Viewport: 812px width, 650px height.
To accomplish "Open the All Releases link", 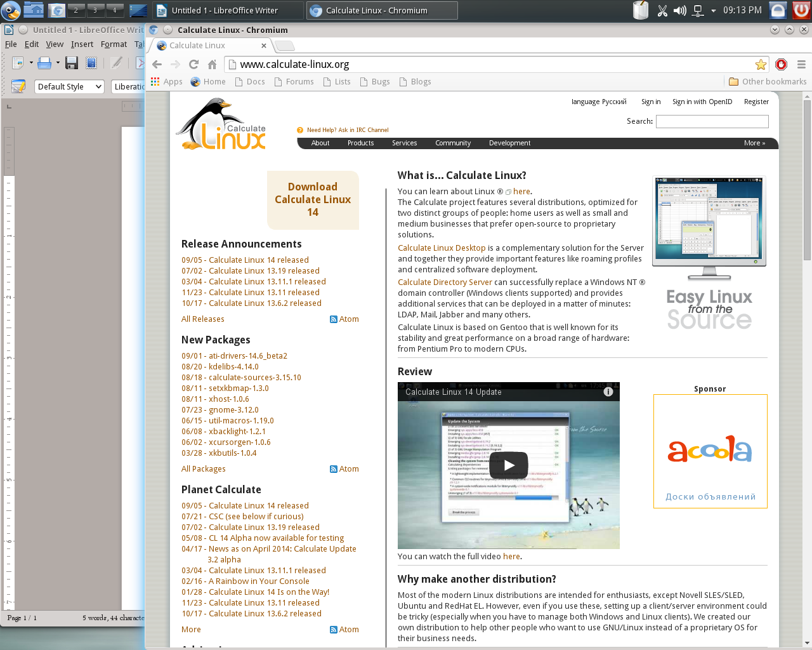I will (x=202, y=319).
